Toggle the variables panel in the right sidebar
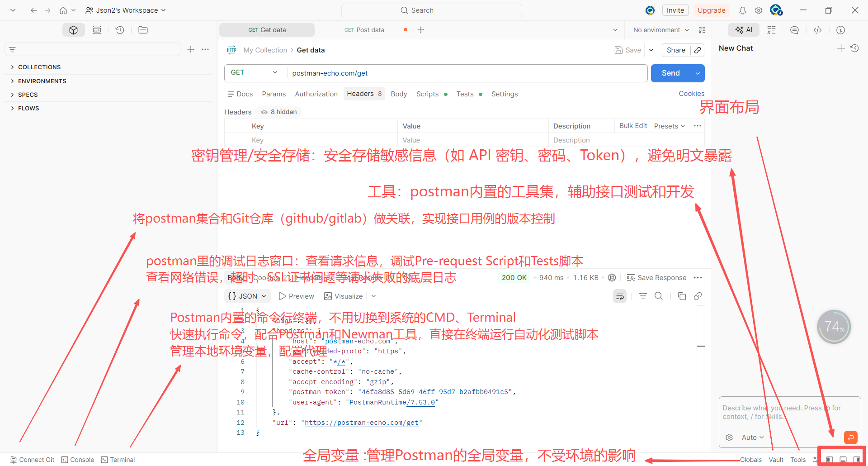Viewport: 868px width, 466px height. tap(771, 30)
